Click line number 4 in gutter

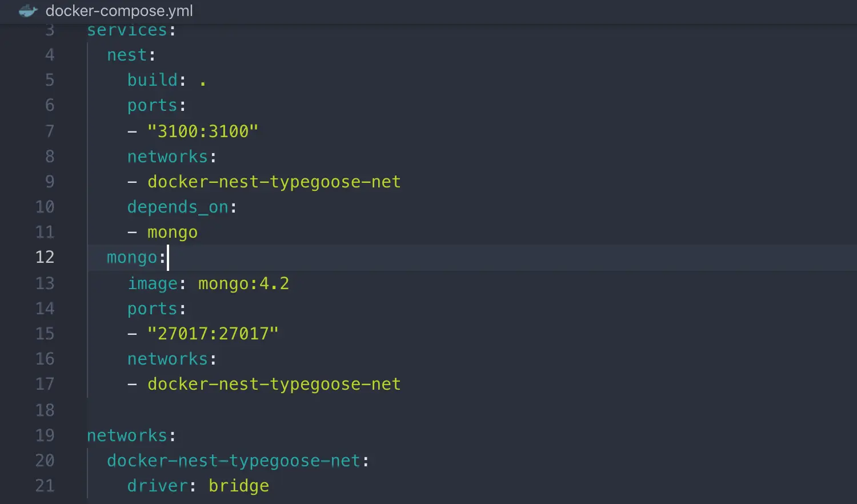50,55
